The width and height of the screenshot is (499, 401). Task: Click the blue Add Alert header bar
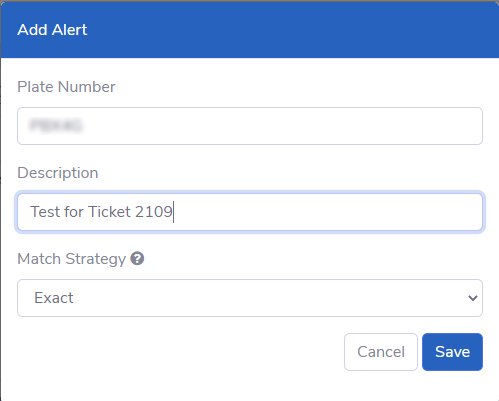(250, 30)
